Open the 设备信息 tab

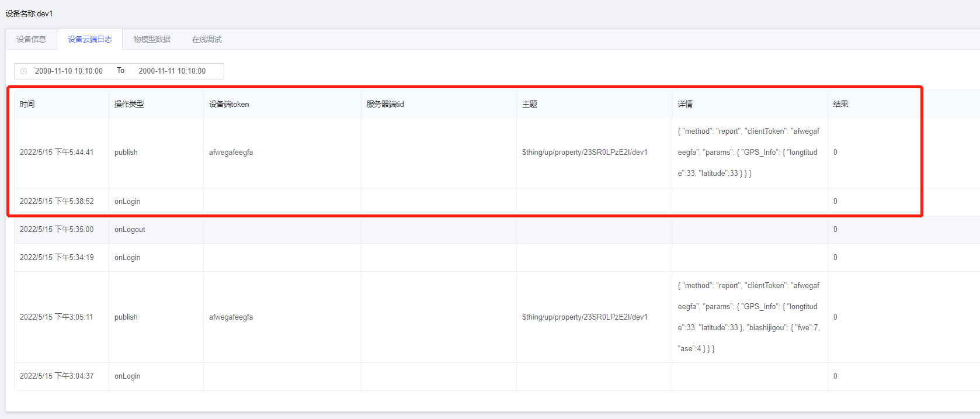point(31,39)
